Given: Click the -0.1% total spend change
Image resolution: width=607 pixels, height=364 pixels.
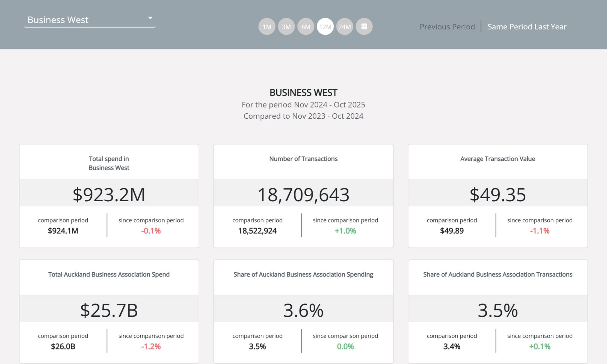Looking at the screenshot, I should click(x=151, y=231).
